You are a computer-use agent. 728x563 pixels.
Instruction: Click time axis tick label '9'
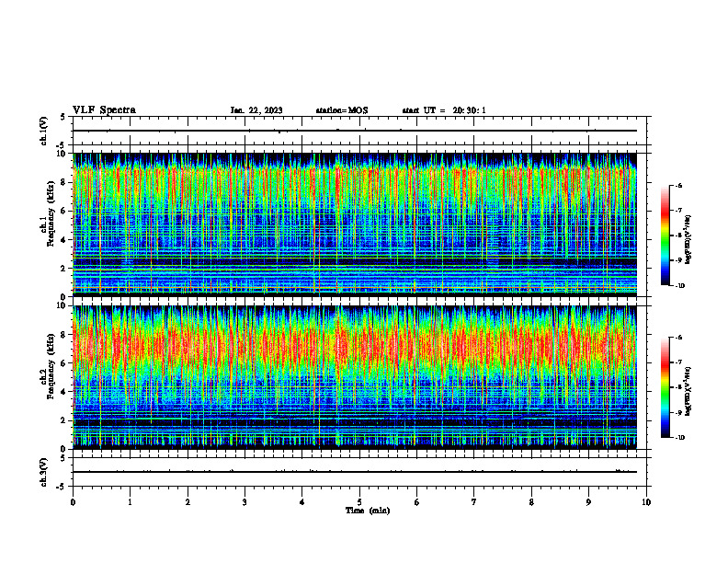(588, 502)
